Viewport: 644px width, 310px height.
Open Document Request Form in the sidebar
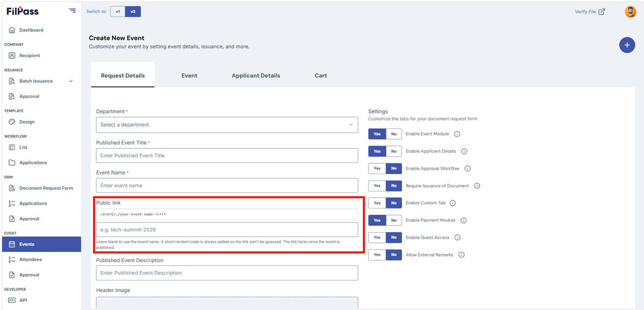46,188
